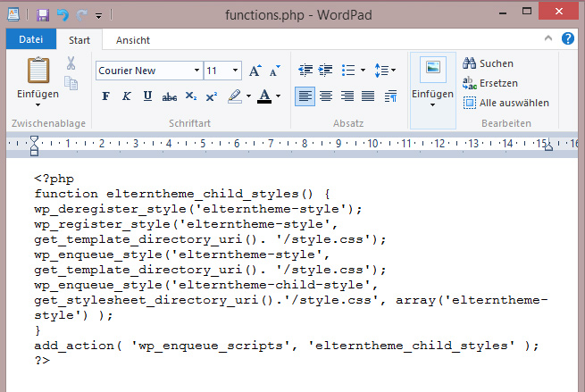Collapse the ribbon with the chevron
This screenshot has width=585, height=392.
(x=548, y=38)
